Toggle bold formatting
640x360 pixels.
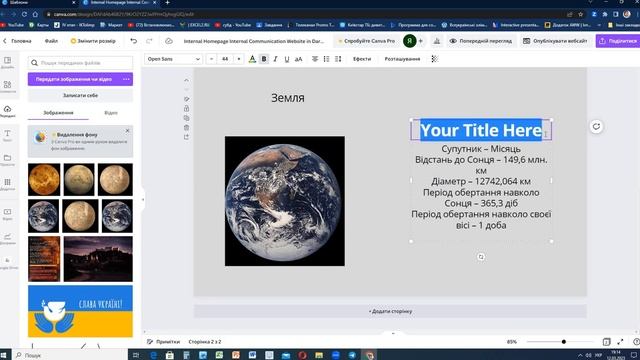[x=264, y=59]
